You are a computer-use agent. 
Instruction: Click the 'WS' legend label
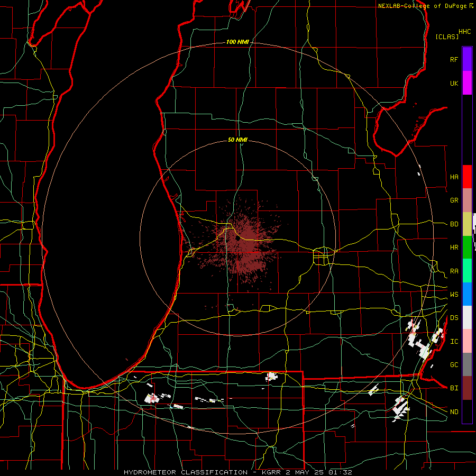click(x=454, y=295)
